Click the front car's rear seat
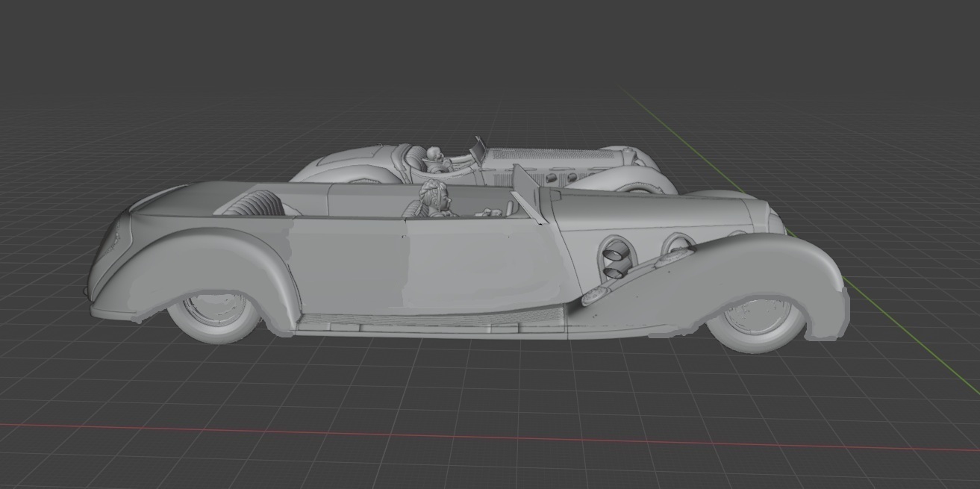 click(258, 203)
